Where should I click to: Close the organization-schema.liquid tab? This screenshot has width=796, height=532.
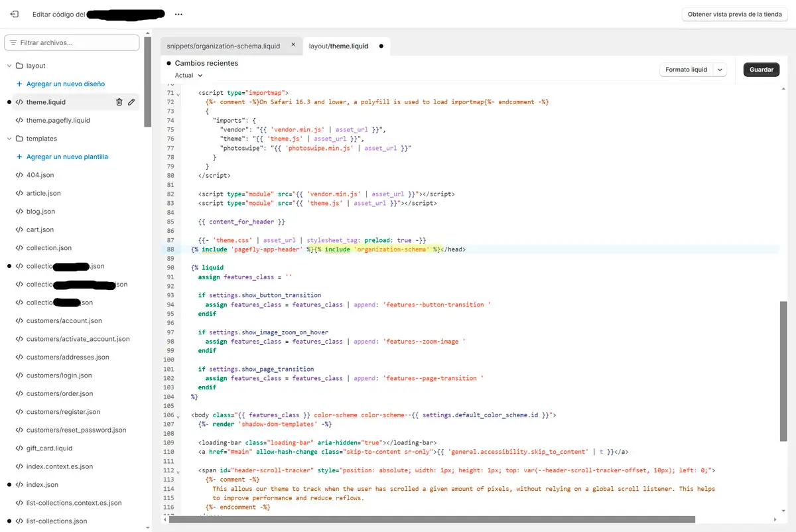pos(294,46)
